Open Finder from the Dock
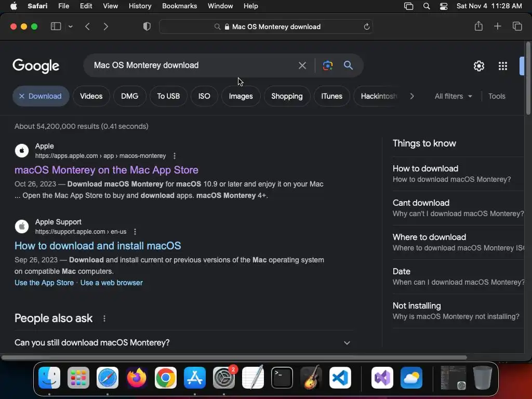Screen dimensions: 532x399 click(x=49, y=378)
